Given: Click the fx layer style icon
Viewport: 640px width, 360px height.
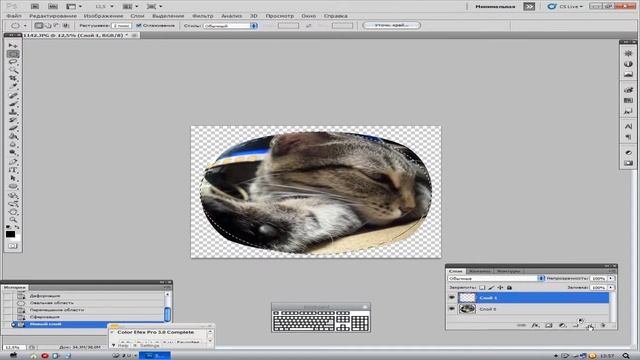Looking at the screenshot, I should 535,325.
